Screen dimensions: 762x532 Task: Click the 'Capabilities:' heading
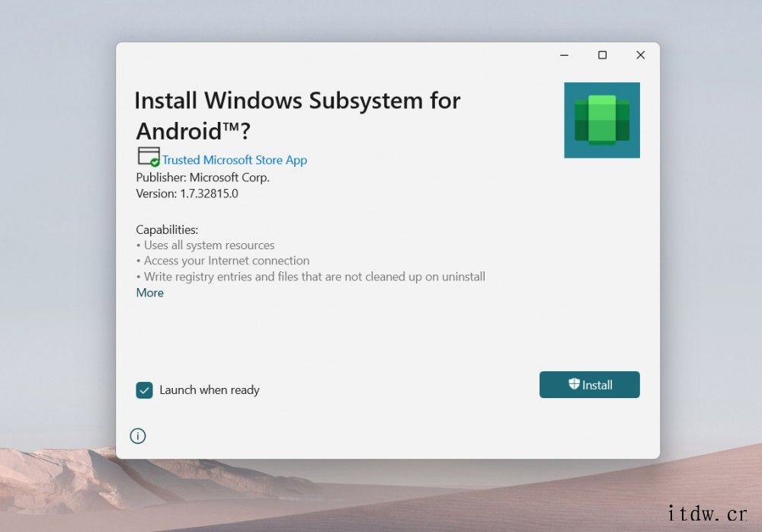pyautogui.click(x=167, y=229)
